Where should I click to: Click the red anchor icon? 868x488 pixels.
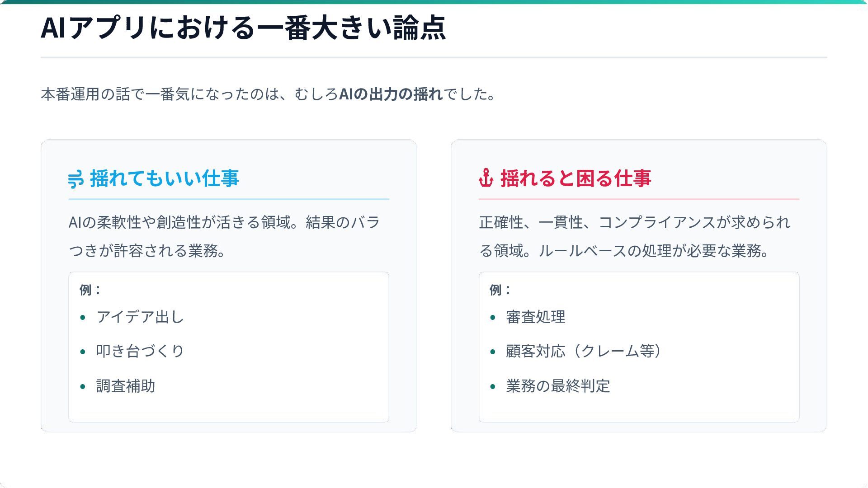(x=486, y=178)
